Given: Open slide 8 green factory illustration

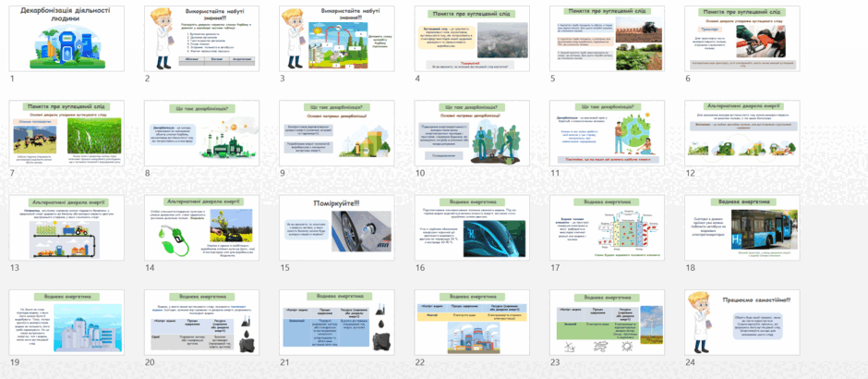Looking at the screenshot, I should click(x=201, y=133).
